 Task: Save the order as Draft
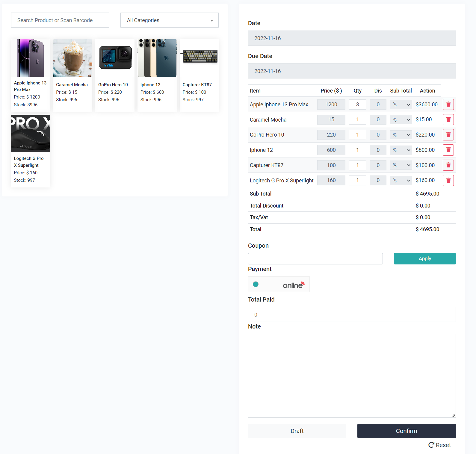(297, 431)
